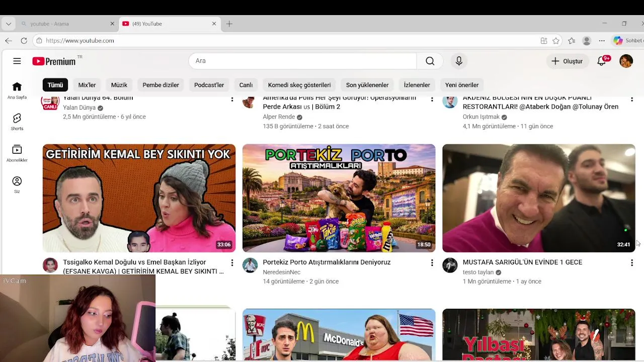The height and width of the screenshot is (362, 644).
Task: Select the Tümü filter chip
Action: [55, 85]
